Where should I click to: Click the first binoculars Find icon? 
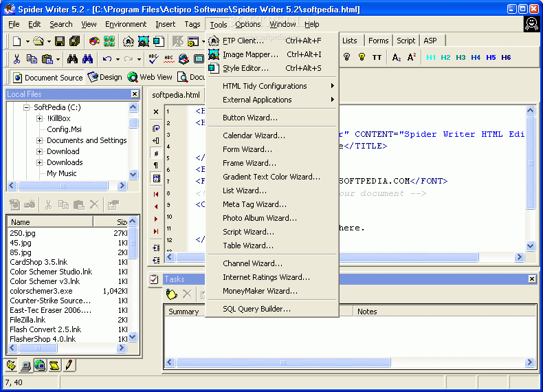[72, 59]
